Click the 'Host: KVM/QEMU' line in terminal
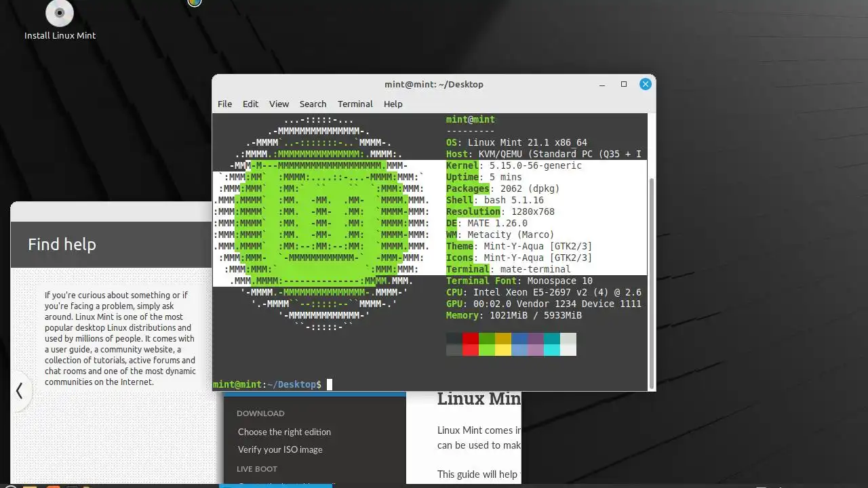868x488 pixels. (544, 154)
